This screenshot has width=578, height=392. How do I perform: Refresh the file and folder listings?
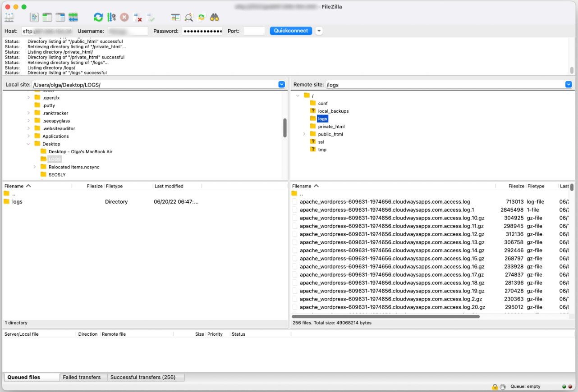pos(98,17)
